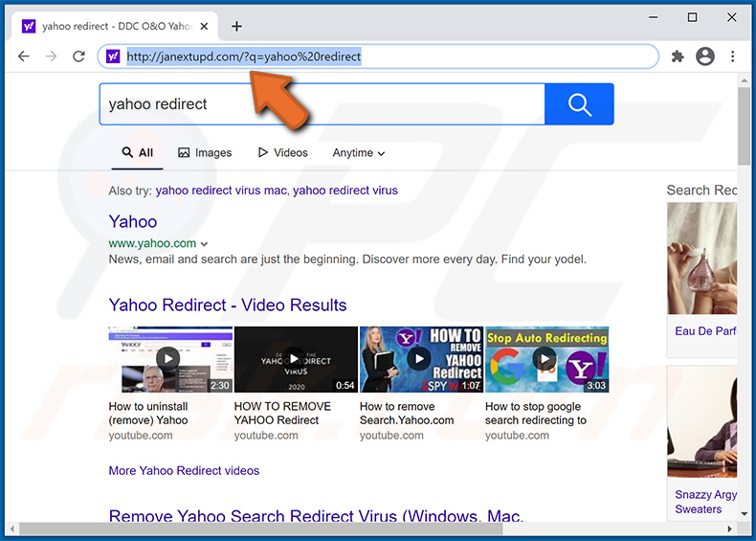Open the user profile avatar icon

pyautogui.click(x=705, y=56)
